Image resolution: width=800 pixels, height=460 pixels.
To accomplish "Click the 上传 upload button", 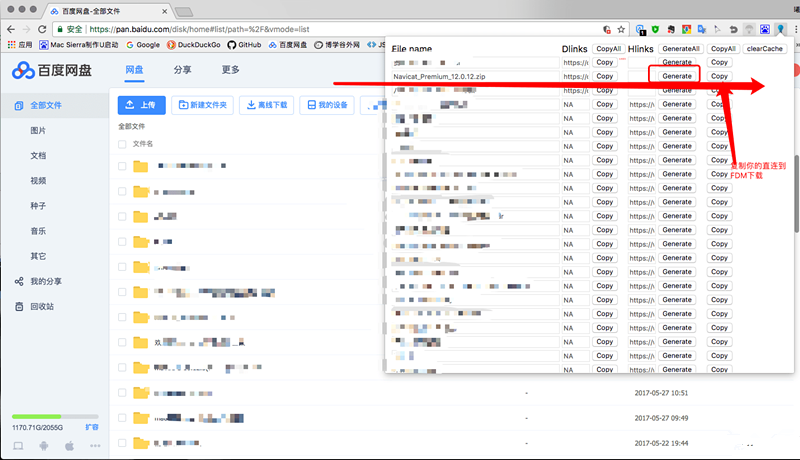I will pyautogui.click(x=142, y=105).
